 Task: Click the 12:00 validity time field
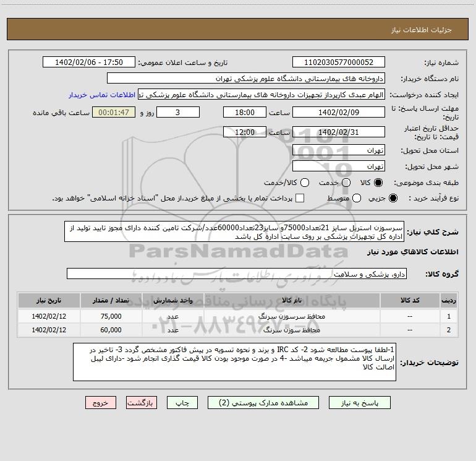pos(245,132)
